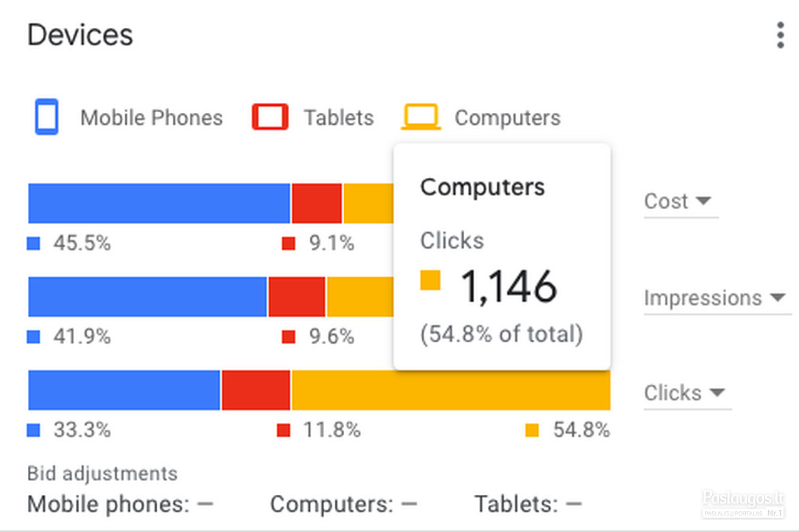Click the red Tablets device icon
The width and height of the screenshot is (799, 532).
click(270, 116)
